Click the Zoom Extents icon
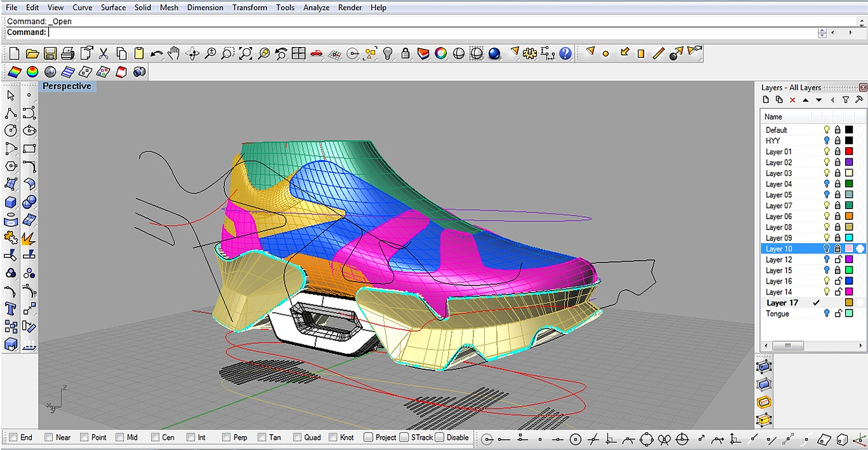 [245, 54]
